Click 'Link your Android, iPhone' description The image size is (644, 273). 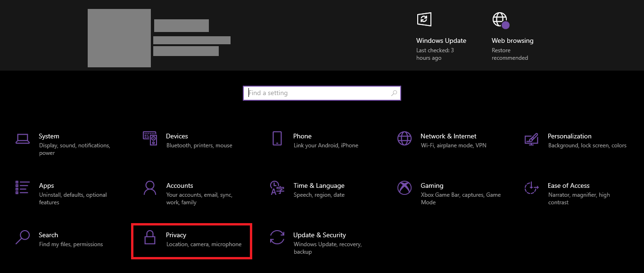point(326,145)
